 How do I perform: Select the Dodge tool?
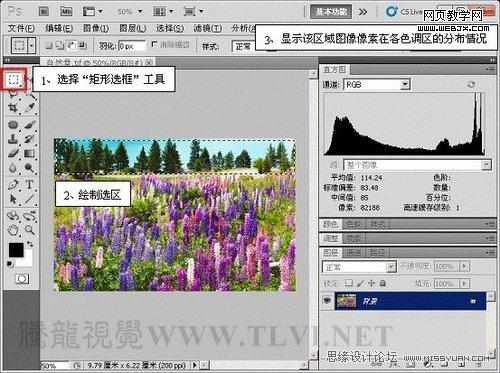(x=30, y=168)
